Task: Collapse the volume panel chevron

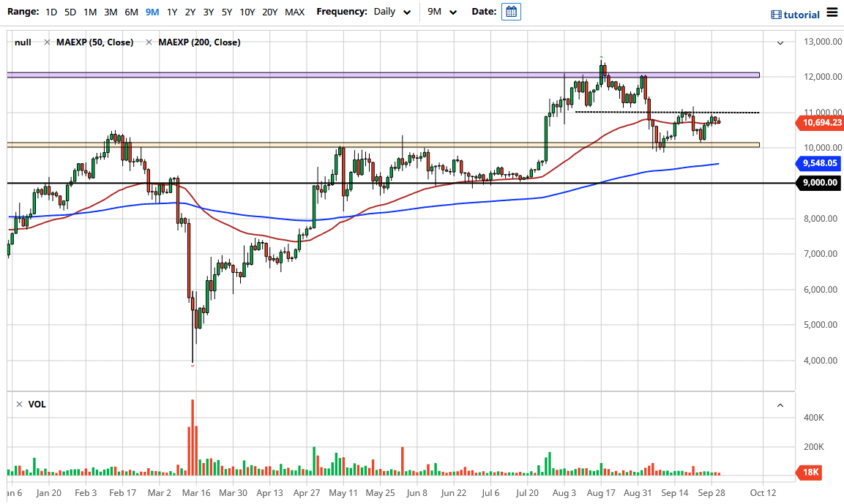Action: coord(780,405)
